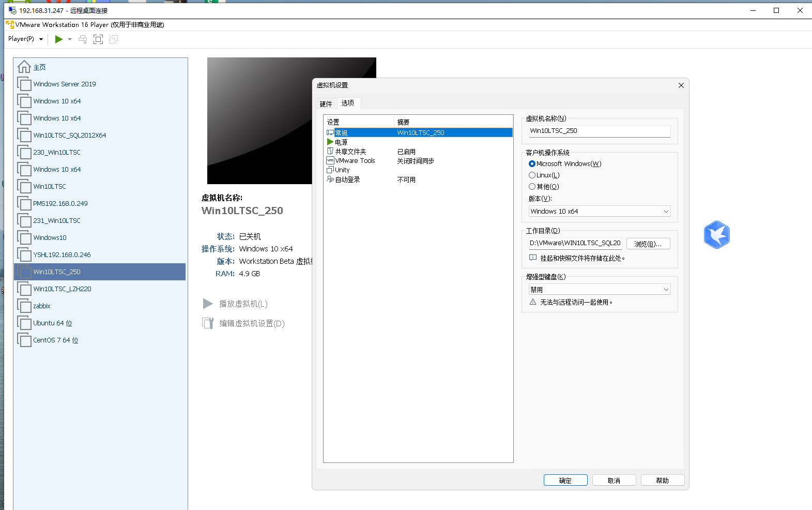Click the green Play power-on toolbar icon
The height and width of the screenshot is (510, 812).
click(x=59, y=39)
